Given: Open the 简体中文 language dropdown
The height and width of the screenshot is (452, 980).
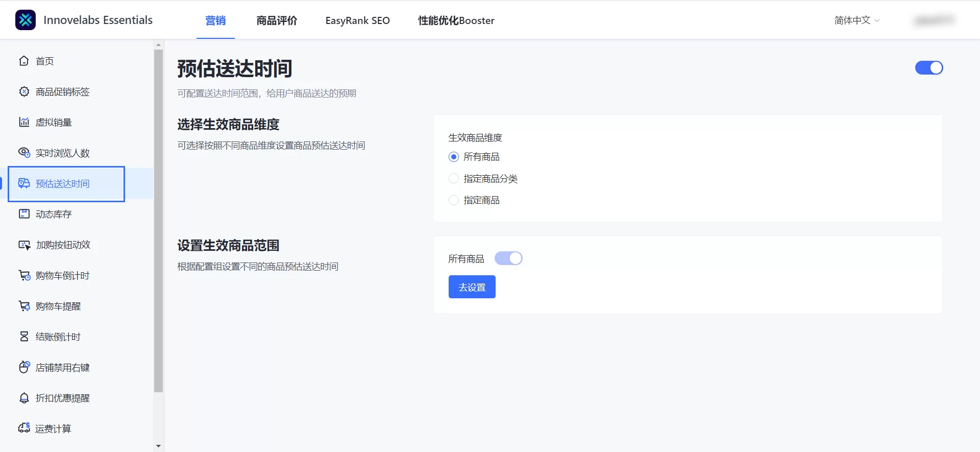Looking at the screenshot, I should click(x=857, y=20).
